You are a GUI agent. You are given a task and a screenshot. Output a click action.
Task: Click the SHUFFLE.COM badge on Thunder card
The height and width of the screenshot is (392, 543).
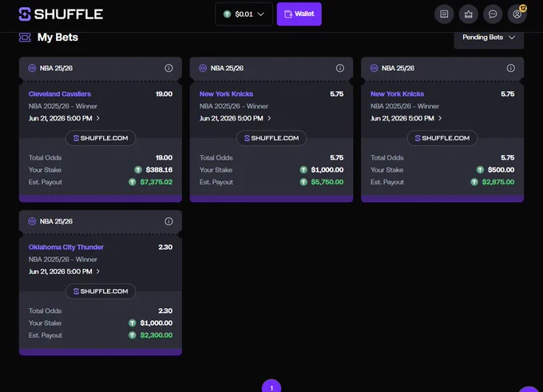click(101, 291)
